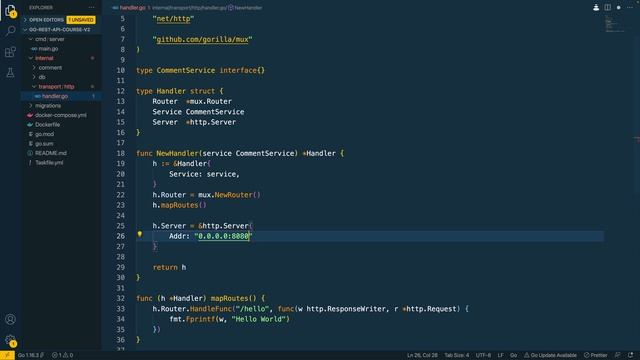Click Go version 1.16.3 in status bar
Viewport: 640px width, 360px height.
coord(31,355)
